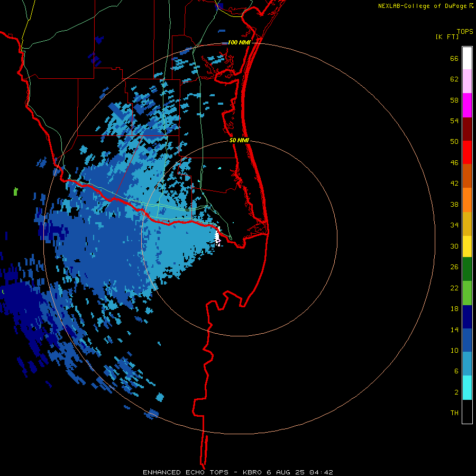Viewport: 476px width, 476px height.
Task: Click the dark red 54 kft legend swatch
Action: [x=467, y=129]
